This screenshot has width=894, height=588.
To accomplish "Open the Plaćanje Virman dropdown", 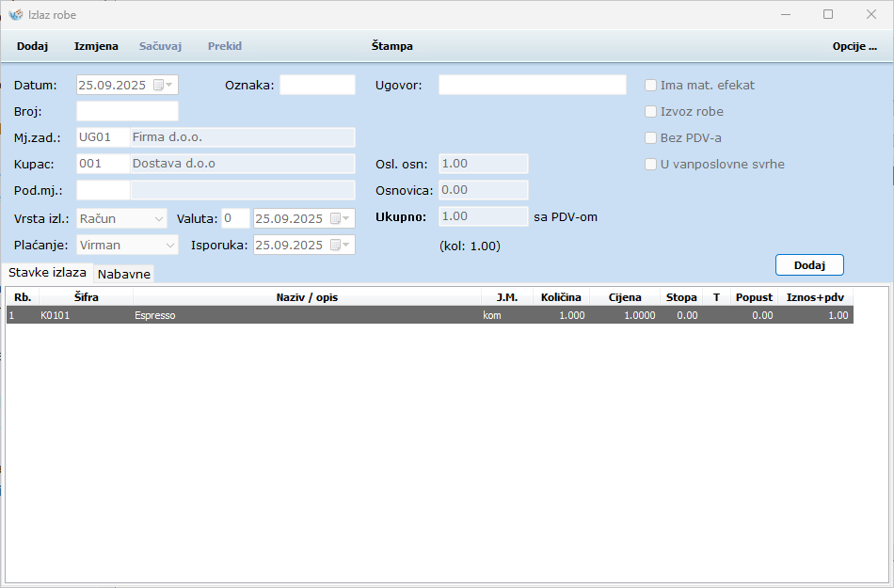I will tap(169, 245).
